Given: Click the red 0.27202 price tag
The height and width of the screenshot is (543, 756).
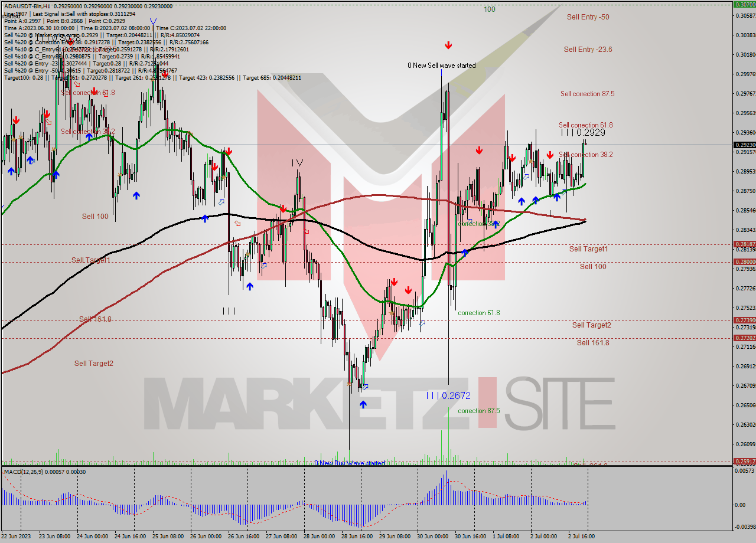Looking at the screenshot, I should [744, 338].
